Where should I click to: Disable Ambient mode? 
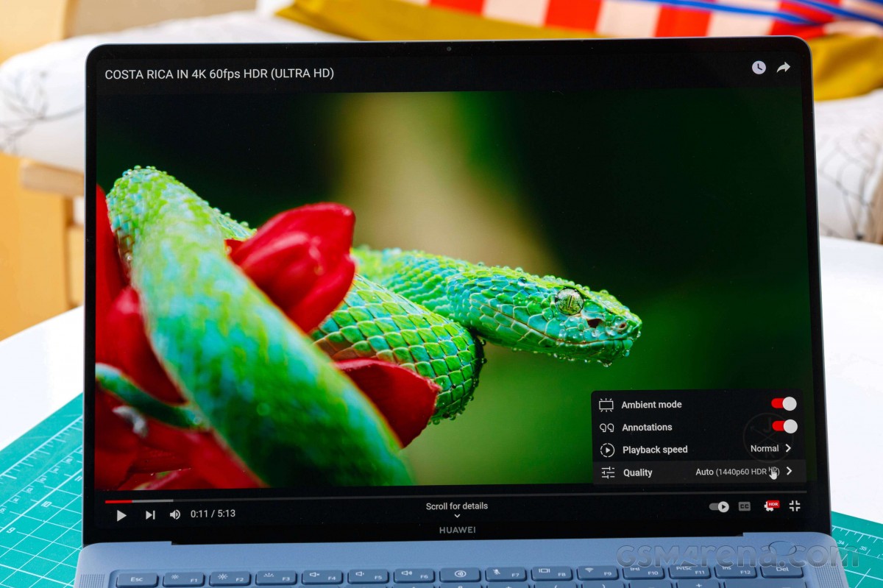coord(784,403)
